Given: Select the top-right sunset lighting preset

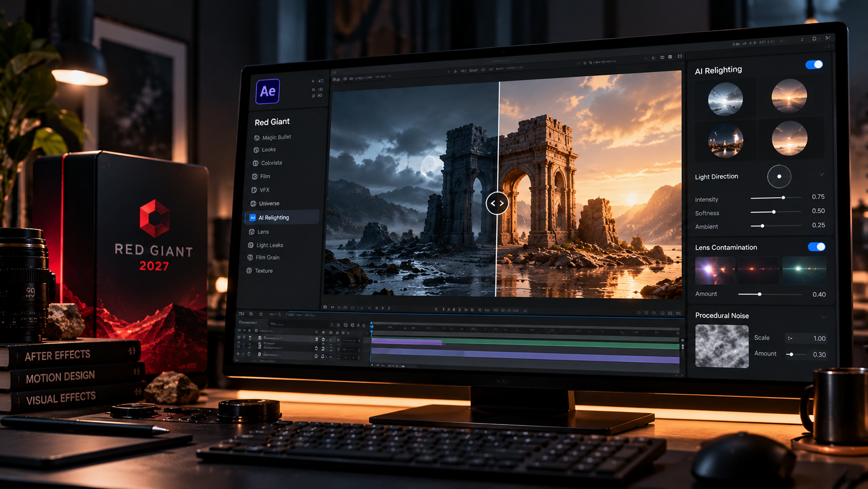Looking at the screenshot, I should pyautogui.click(x=789, y=96).
